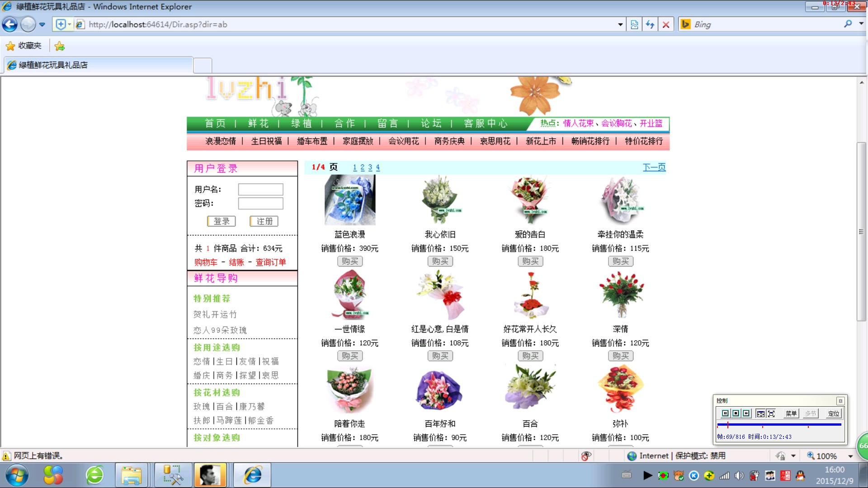Open the search provider dropdown arrow
868x488 pixels.
coord(861,24)
